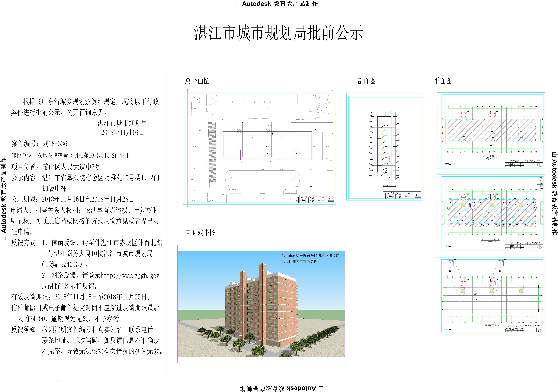Click the 立面效果图 heading label

[200, 232]
